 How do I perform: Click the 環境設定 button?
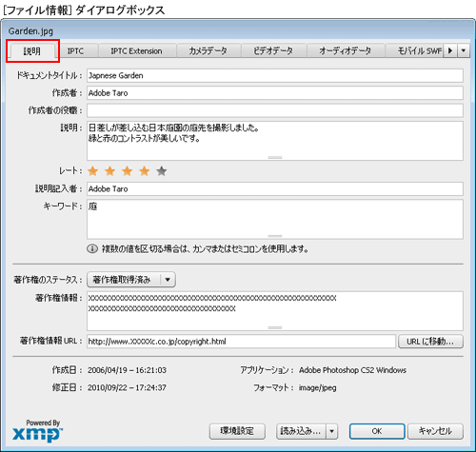coord(237,431)
